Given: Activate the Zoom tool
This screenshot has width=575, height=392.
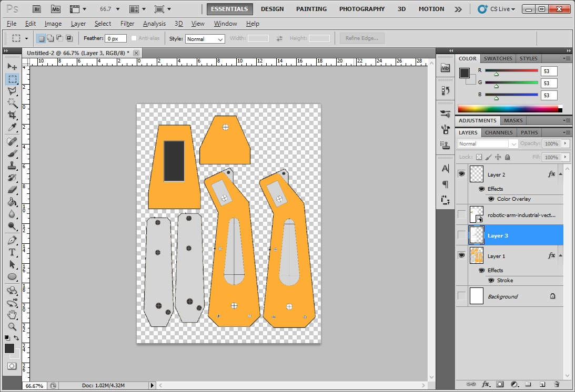Looking at the screenshot, I should pyautogui.click(x=12, y=326).
